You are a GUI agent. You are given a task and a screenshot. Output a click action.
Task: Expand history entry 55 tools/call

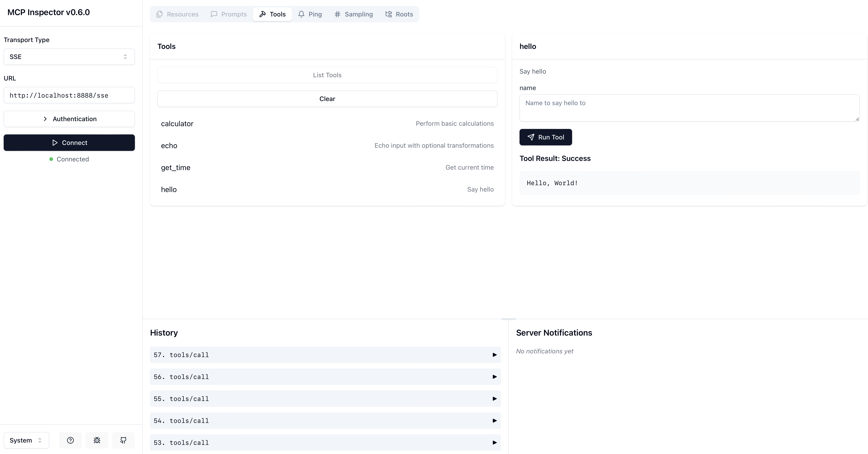click(x=325, y=399)
